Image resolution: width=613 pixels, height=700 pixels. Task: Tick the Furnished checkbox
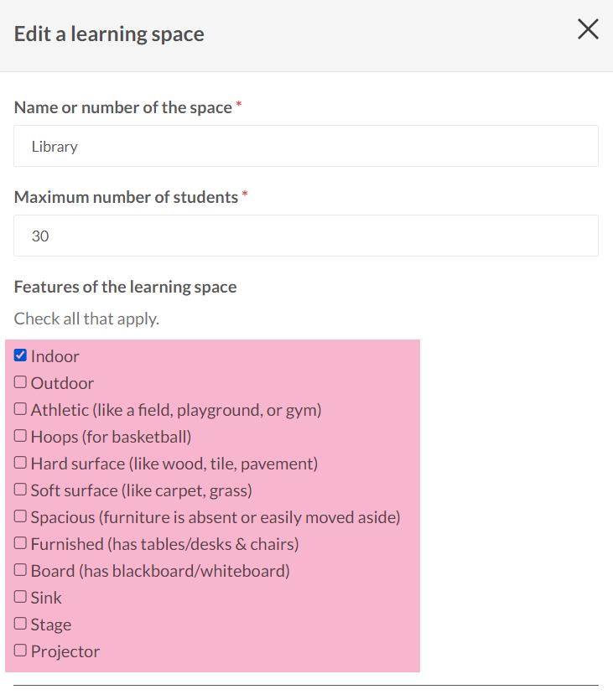point(21,543)
